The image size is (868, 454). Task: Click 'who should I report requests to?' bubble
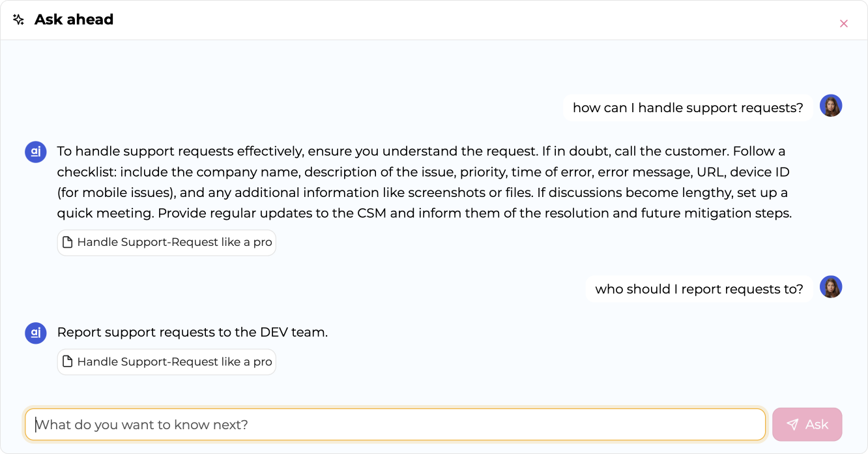pos(699,289)
